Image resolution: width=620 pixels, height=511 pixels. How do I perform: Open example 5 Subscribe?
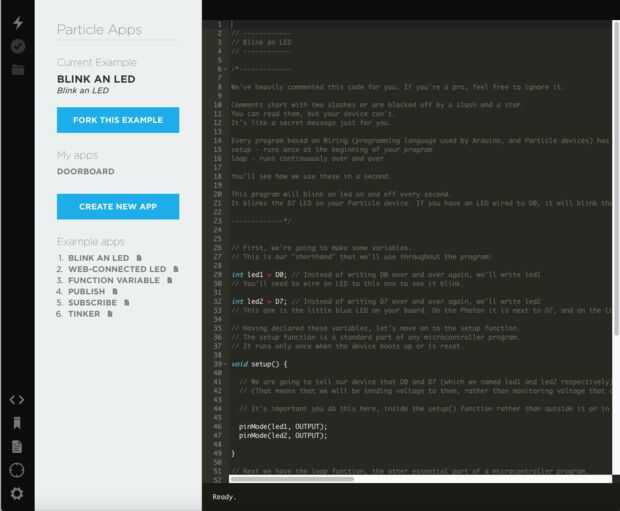coord(93,303)
